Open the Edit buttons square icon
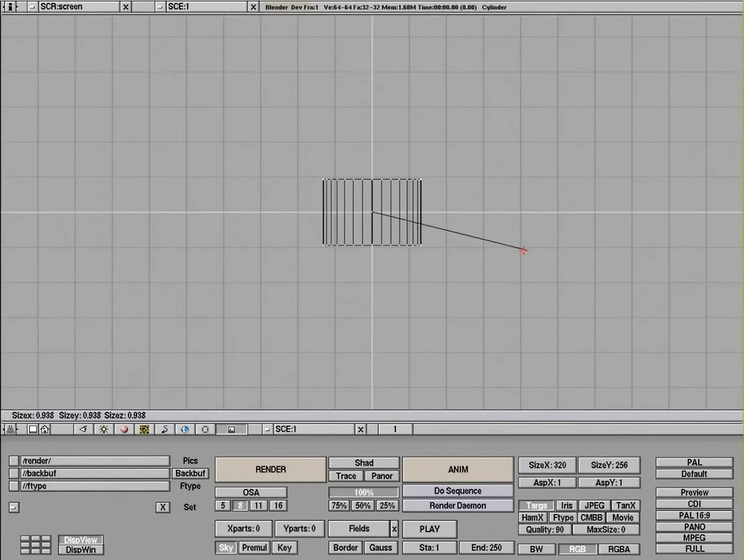Image resolution: width=744 pixels, height=560 pixels. pyautogui.click(x=205, y=429)
